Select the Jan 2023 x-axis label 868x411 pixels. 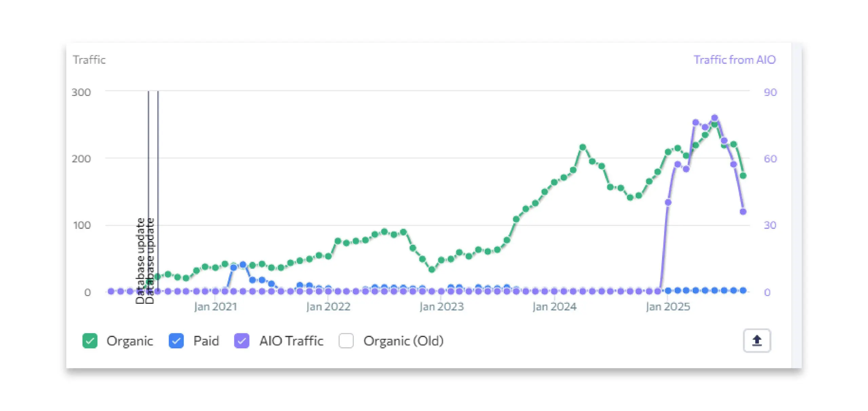point(441,307)
